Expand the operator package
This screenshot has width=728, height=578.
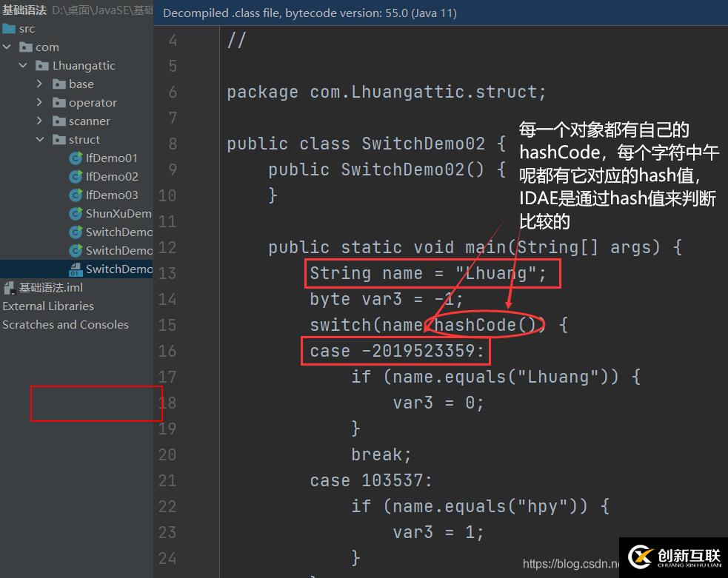41,102
